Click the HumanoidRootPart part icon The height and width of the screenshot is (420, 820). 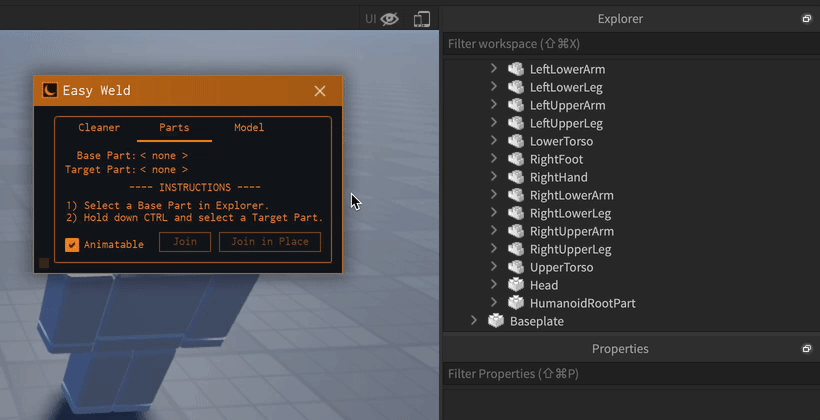[x=516, y=303]
